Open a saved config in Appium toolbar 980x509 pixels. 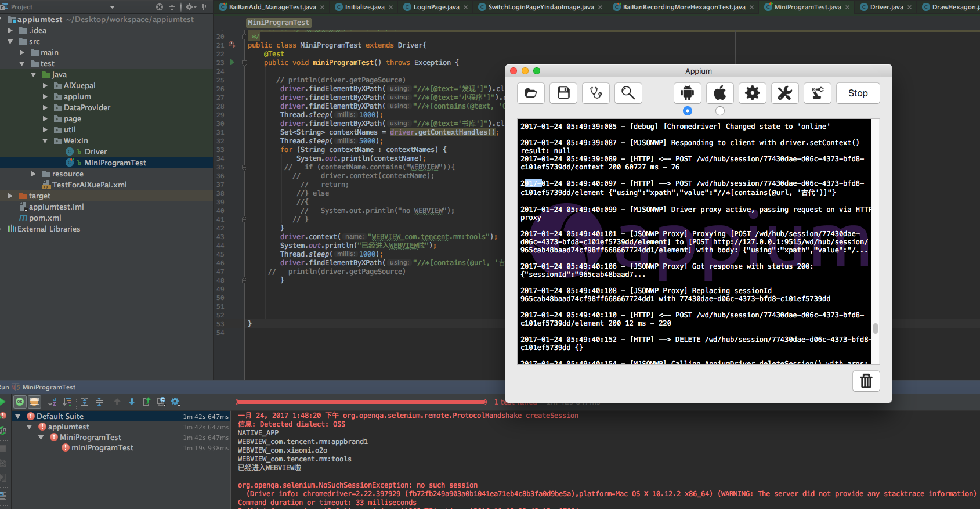pos(531,93)
